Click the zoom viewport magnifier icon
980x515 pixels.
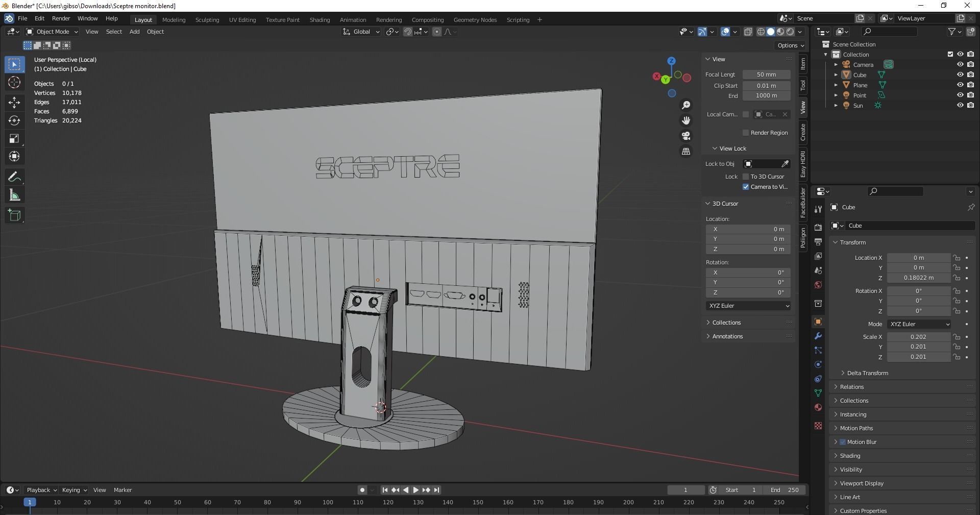[686, 105]
